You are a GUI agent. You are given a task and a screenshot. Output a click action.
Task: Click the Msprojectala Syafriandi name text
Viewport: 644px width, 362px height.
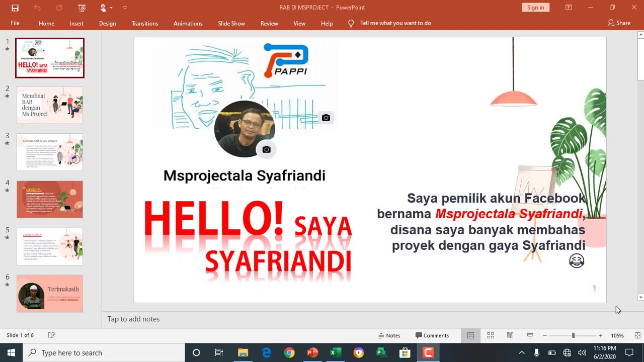click(x=245, y=175)
